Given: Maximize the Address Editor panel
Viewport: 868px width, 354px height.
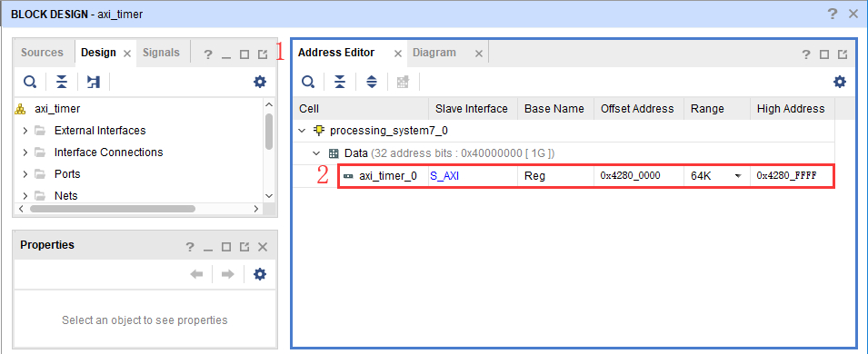Looking at the screenshot, I should click(824, 54).
